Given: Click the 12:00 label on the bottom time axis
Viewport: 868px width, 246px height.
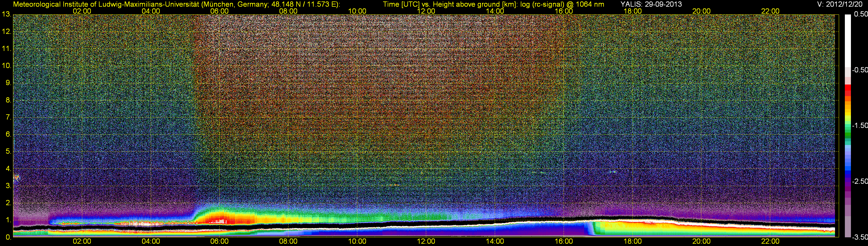Looking at the screenshot, I should click(x=426, y=241).
